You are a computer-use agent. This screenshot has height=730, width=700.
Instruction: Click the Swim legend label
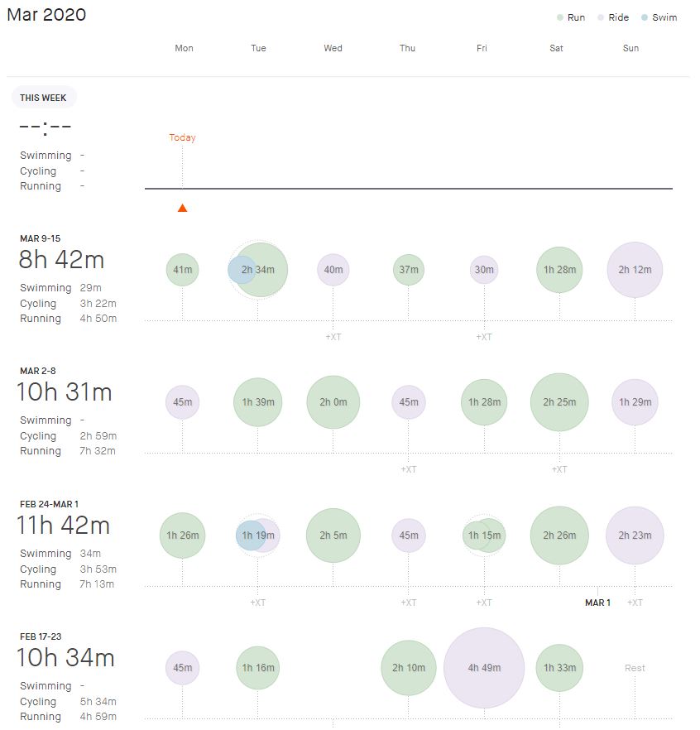664,17
